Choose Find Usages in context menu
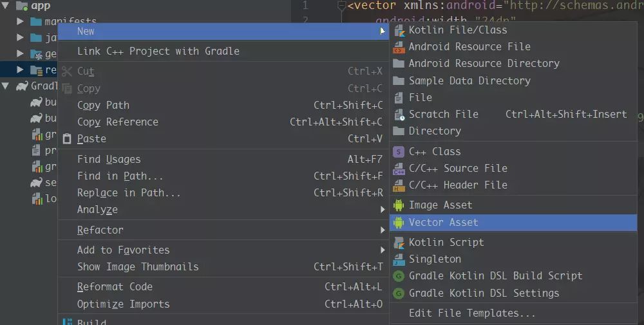Screen dimensions: 644x325 pos(109,160)
